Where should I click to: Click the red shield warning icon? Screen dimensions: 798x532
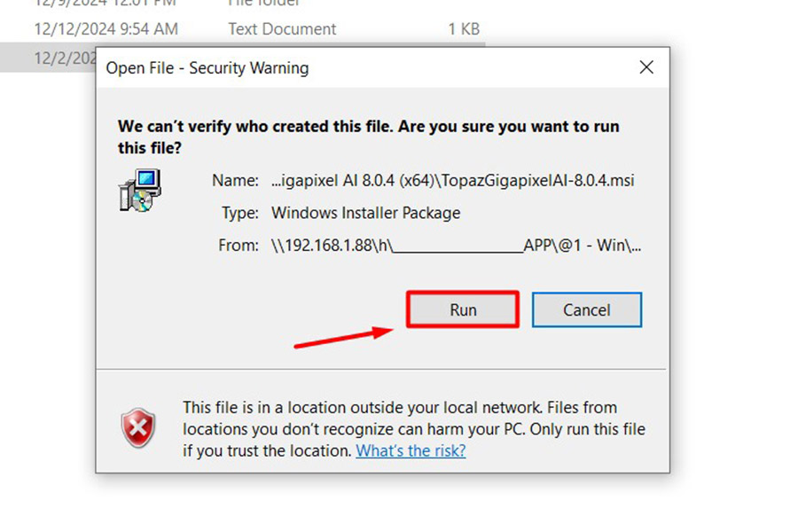click(138, 427)
